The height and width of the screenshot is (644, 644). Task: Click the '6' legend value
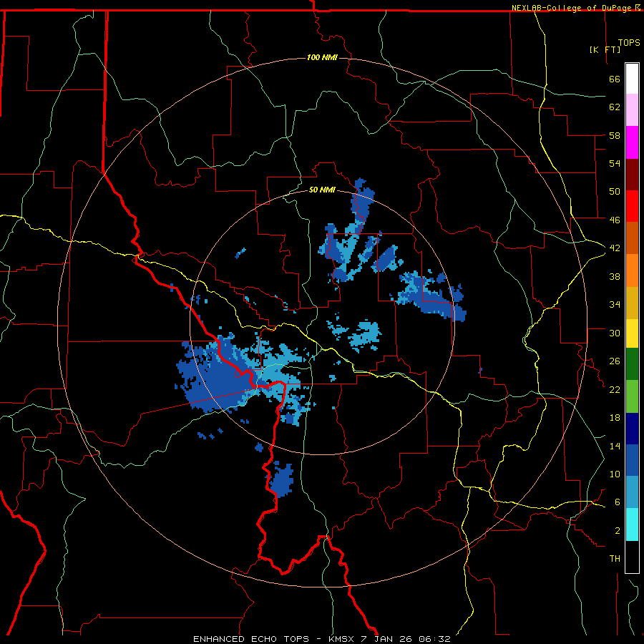[x=618, y=502]
